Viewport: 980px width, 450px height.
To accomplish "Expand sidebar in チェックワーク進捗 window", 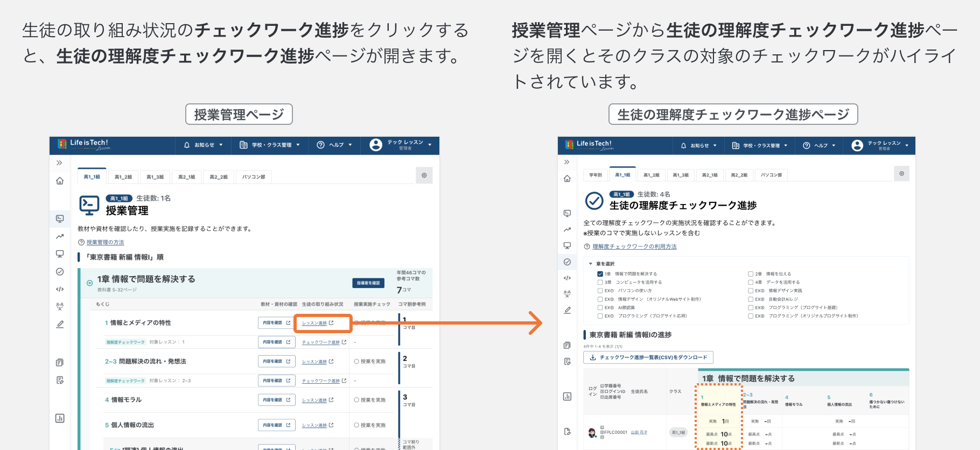I will click(566, 162).
